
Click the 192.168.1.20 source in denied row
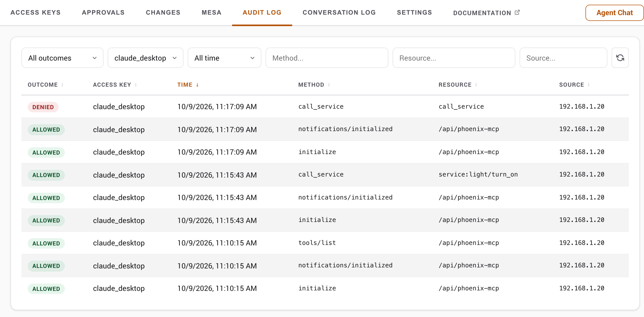[x=582, y=107]
